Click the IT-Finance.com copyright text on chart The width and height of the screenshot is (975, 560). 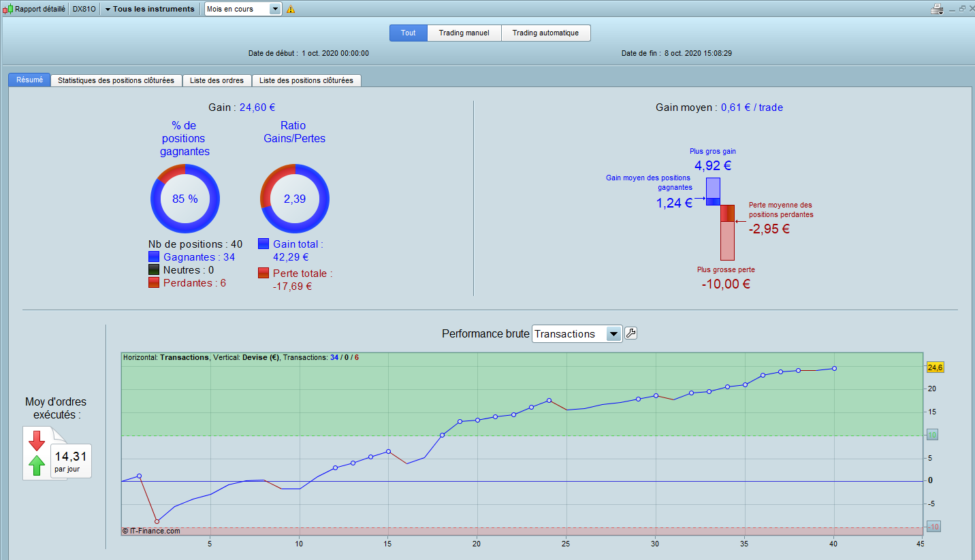pyautogui.click(x=151, y=531)
